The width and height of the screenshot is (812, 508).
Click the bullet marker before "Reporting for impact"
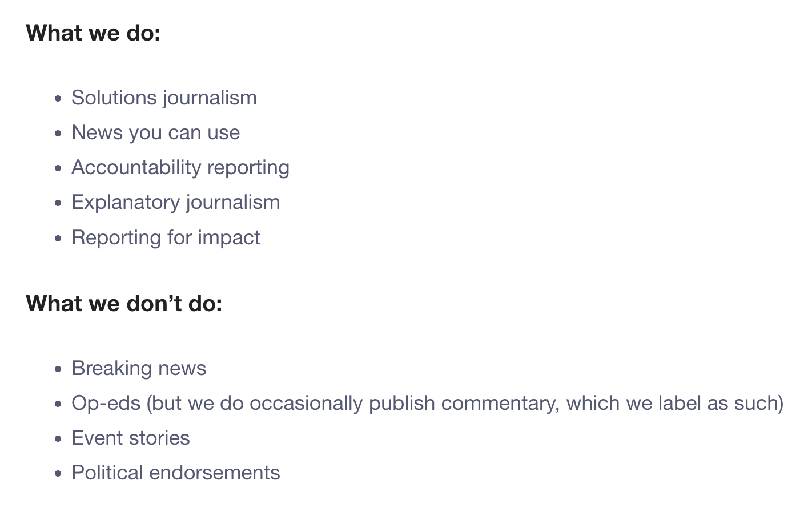coord(58,239)
